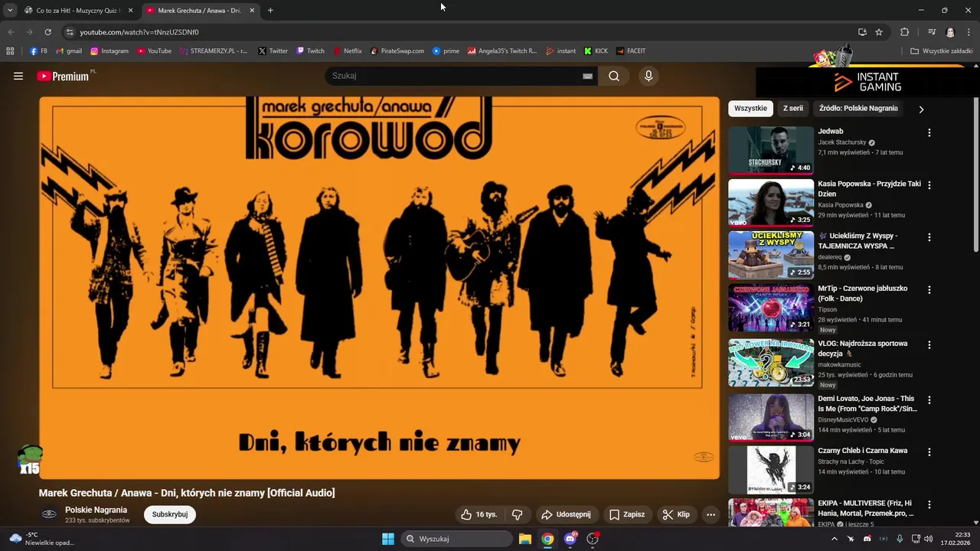Screen dimensions: 980x551
Task: Open Kasia Popowska Przyjdzie Taki Dzień thumbnail
Action: 771,203
